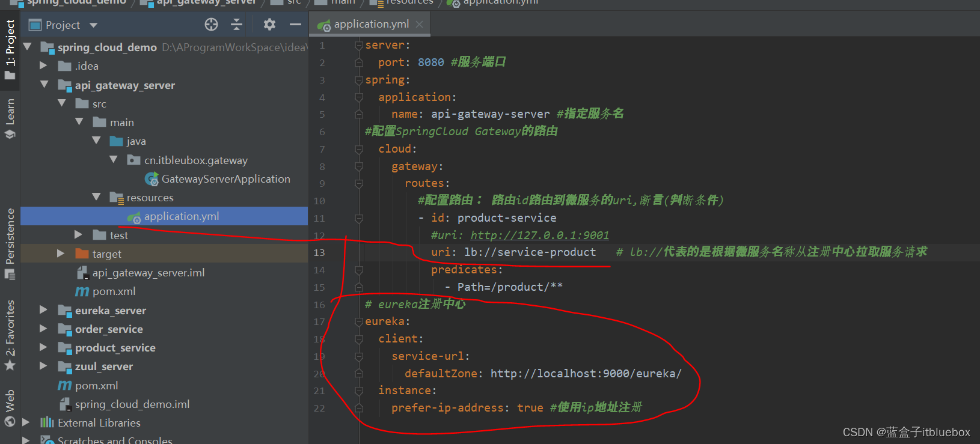Expand External Libraries node arrow
This screenshot has height=444, width=980.
(26, 422)
